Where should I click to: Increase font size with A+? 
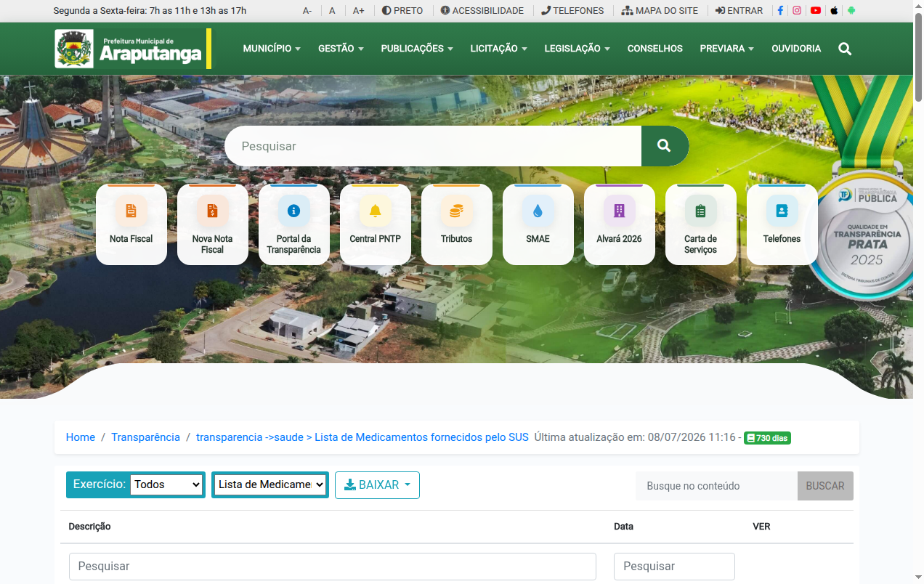[358, 11]
